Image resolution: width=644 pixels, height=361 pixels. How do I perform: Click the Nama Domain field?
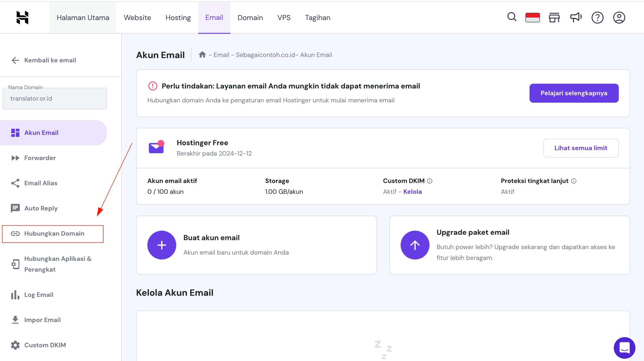[x=55, y=98]
